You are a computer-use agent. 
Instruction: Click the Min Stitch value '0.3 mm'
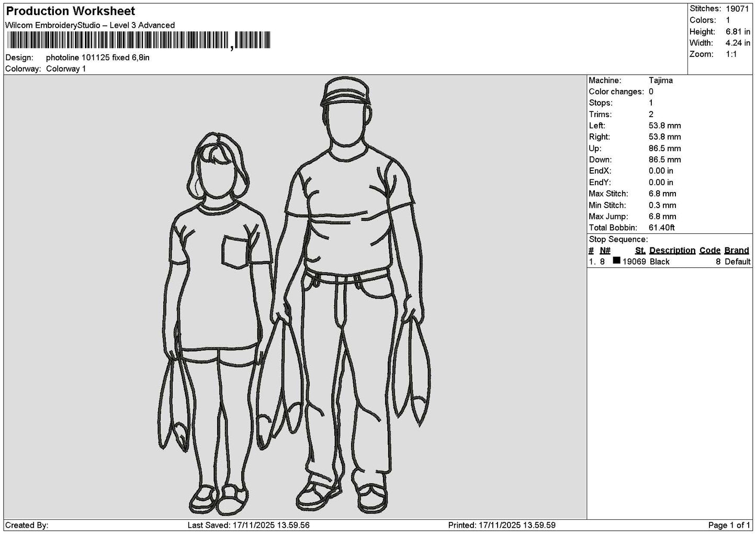[662, 206]
